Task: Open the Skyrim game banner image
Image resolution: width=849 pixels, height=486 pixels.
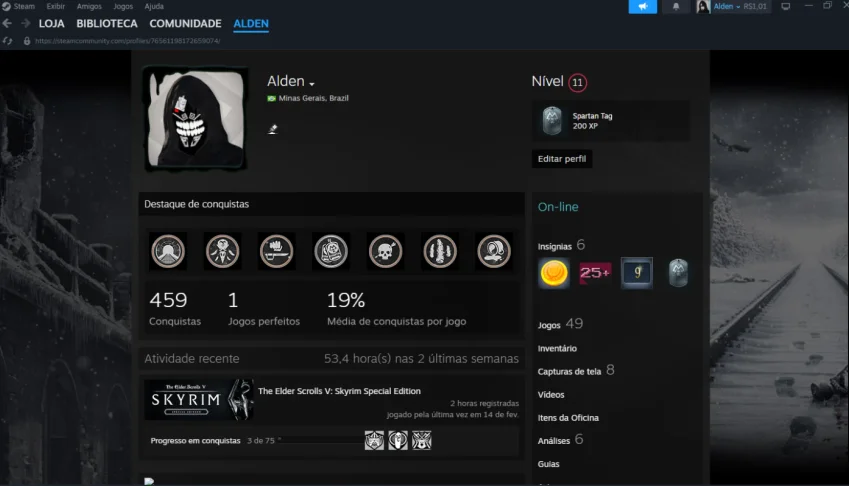Action: pos(199,400)
